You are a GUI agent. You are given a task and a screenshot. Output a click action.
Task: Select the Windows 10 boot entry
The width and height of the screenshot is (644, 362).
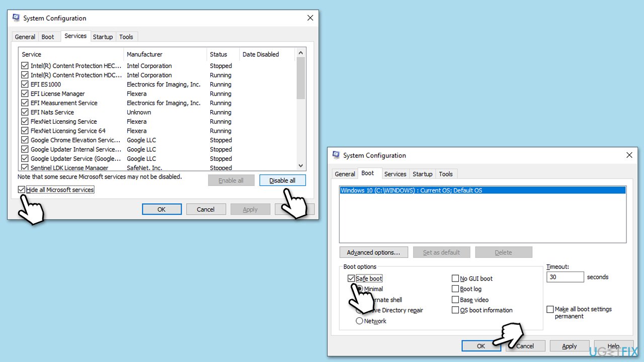(482, 191)
